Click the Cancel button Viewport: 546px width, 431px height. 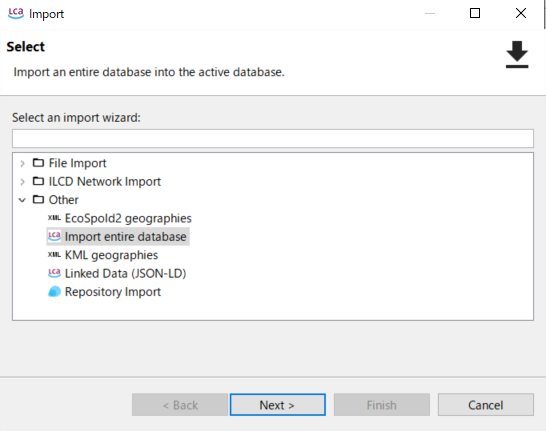[486, 405]
